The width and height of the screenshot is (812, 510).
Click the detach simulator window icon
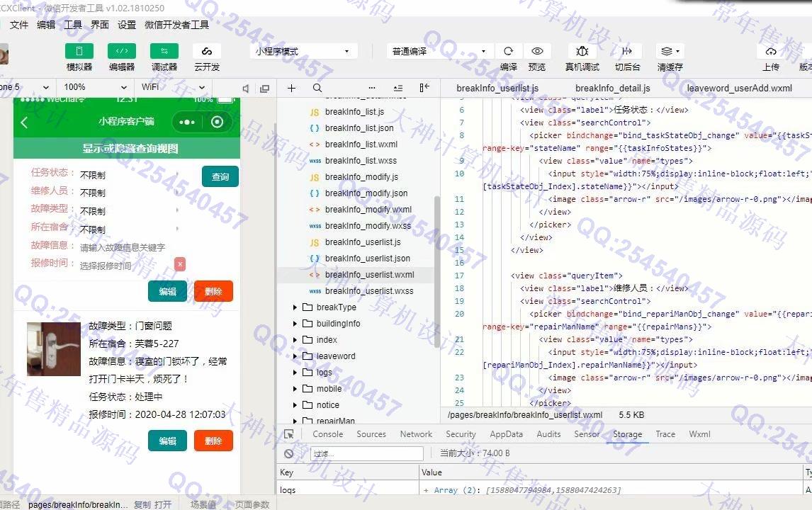click(x=264, y=89)
